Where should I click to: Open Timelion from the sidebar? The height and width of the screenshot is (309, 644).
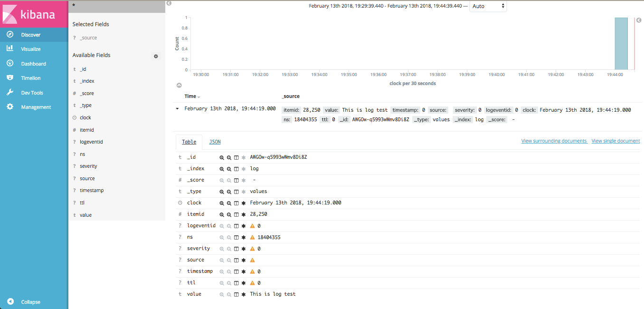31,78
